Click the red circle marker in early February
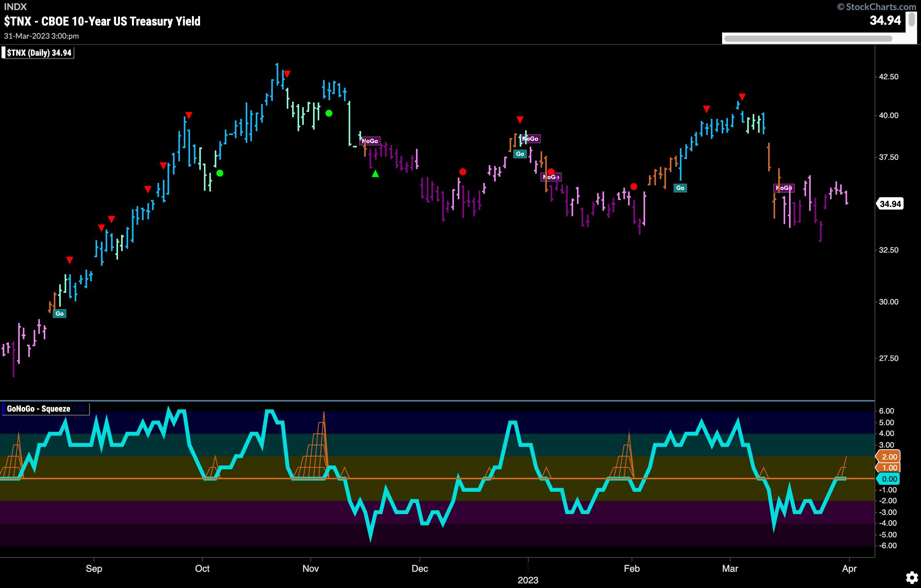 click(x=634, y=187)
